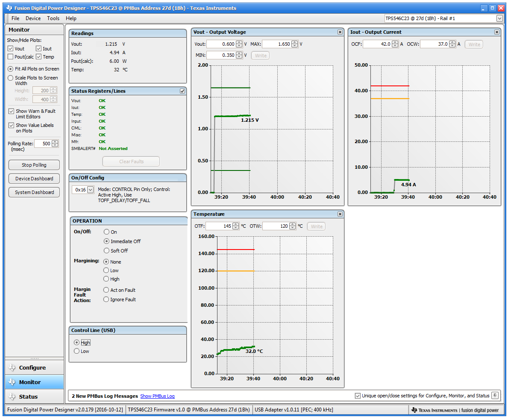This screenshot has width=508, height=420.
Task: Click the pin icon at the bottom right
Action: [495, 396]
